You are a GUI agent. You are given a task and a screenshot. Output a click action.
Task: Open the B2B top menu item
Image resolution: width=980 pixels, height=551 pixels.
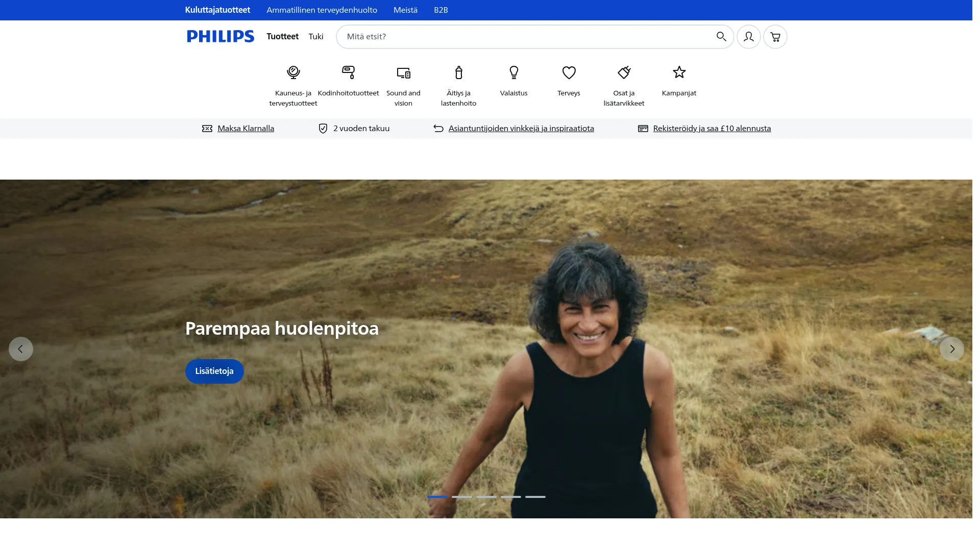click(x=440, y=10)
